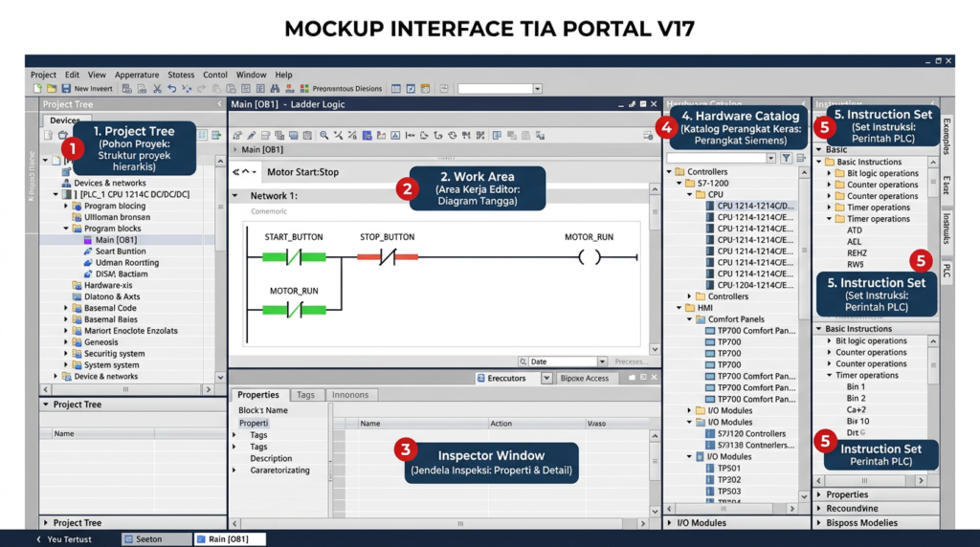
Task: Click the new project document icon
Action: (x=37, y=89)
